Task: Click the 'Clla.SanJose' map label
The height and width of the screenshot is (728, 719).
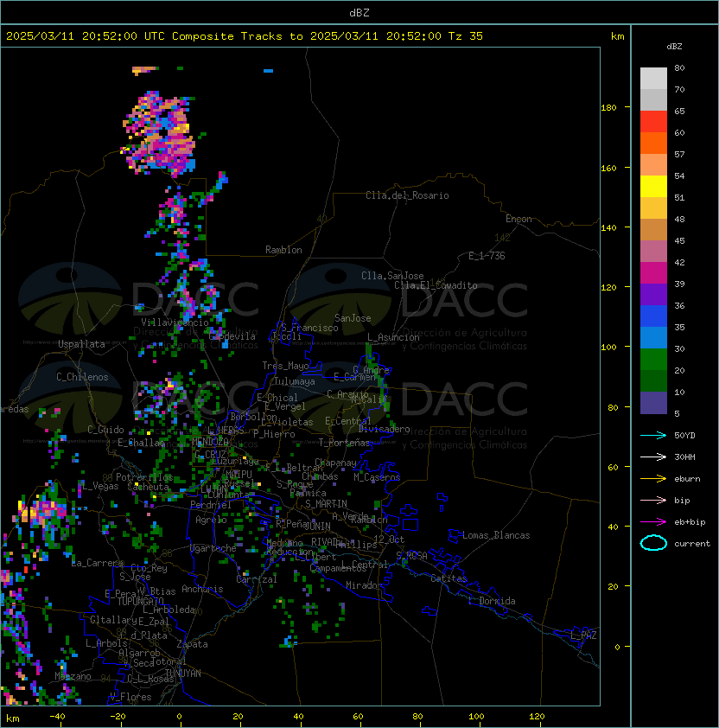Action: click(x=392, y=276)
